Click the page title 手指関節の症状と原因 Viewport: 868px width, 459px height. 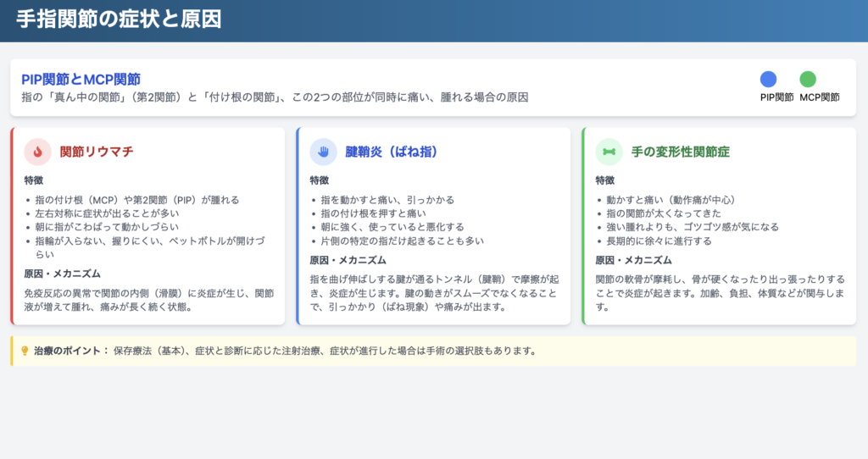pos(119,19)
